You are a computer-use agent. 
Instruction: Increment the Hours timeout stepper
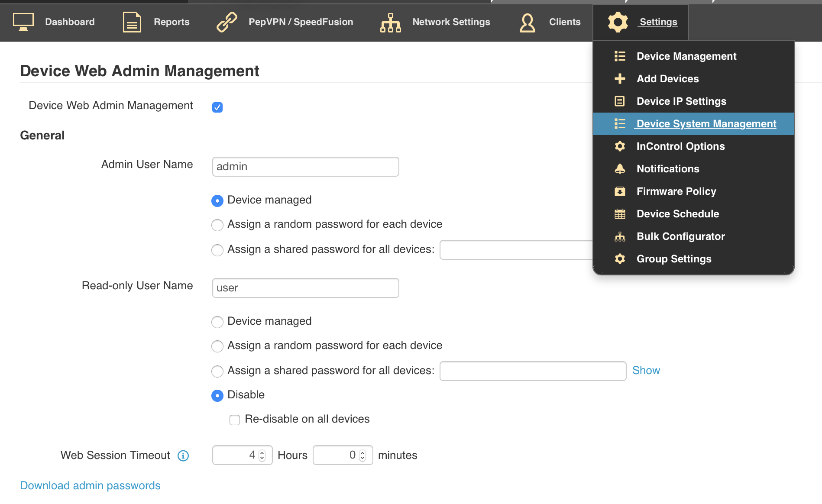pos(261,452)
